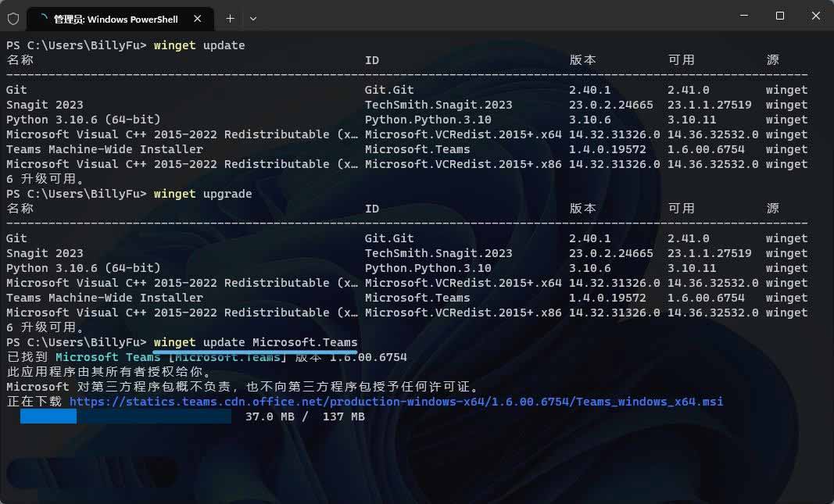Click the download progress bar

(x=126, y=416)
